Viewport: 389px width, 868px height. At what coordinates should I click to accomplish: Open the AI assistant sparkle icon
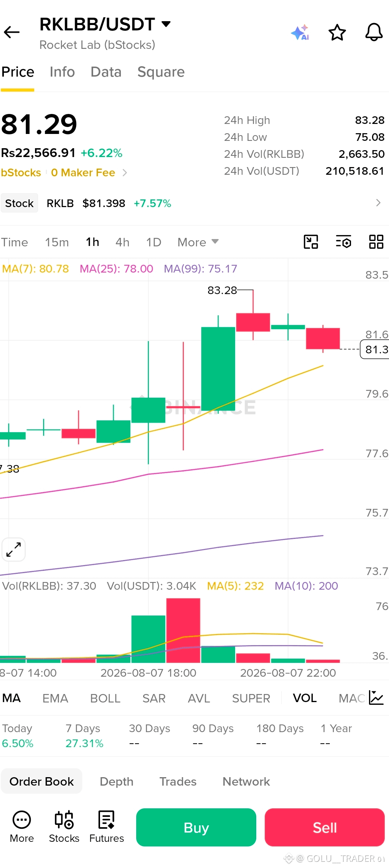point(300,32)
